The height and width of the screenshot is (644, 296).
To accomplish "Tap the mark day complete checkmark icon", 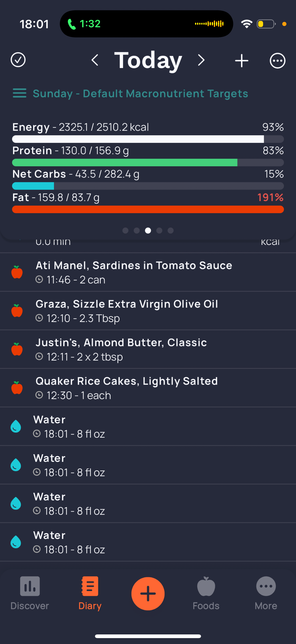I will pos(18,60).
